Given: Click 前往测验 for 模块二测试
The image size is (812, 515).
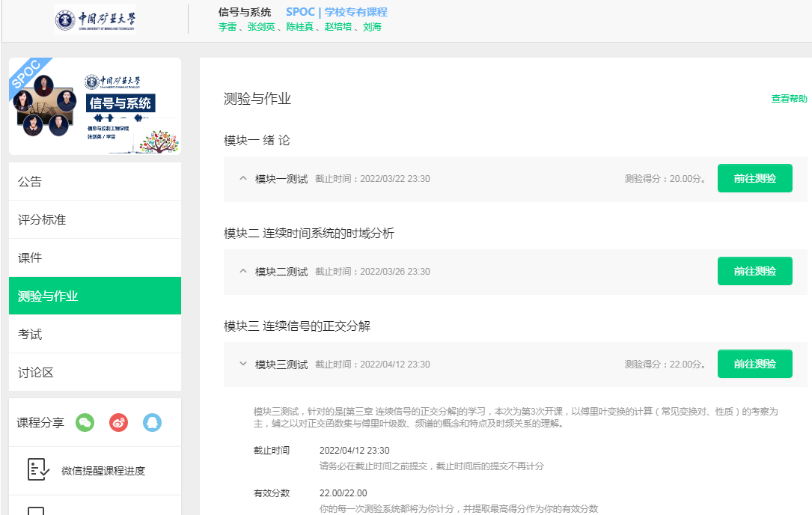Looking at the screenshot, I should click(754, 271).
